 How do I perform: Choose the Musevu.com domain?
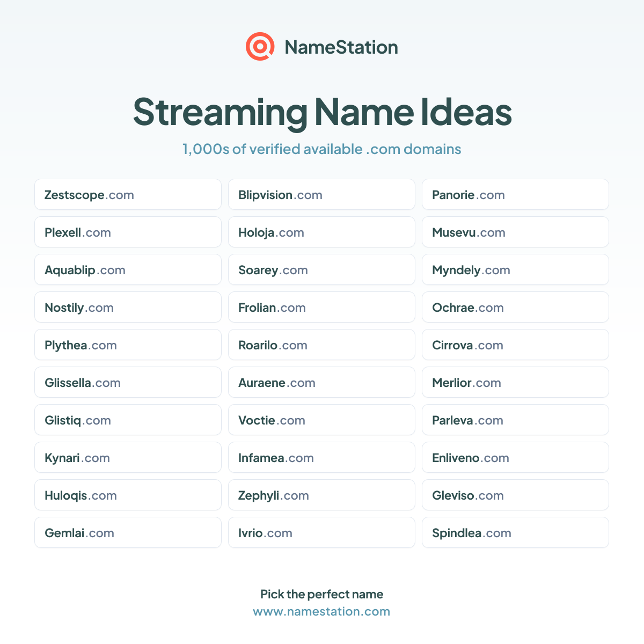pyautogui.click(x=515, y=232)
